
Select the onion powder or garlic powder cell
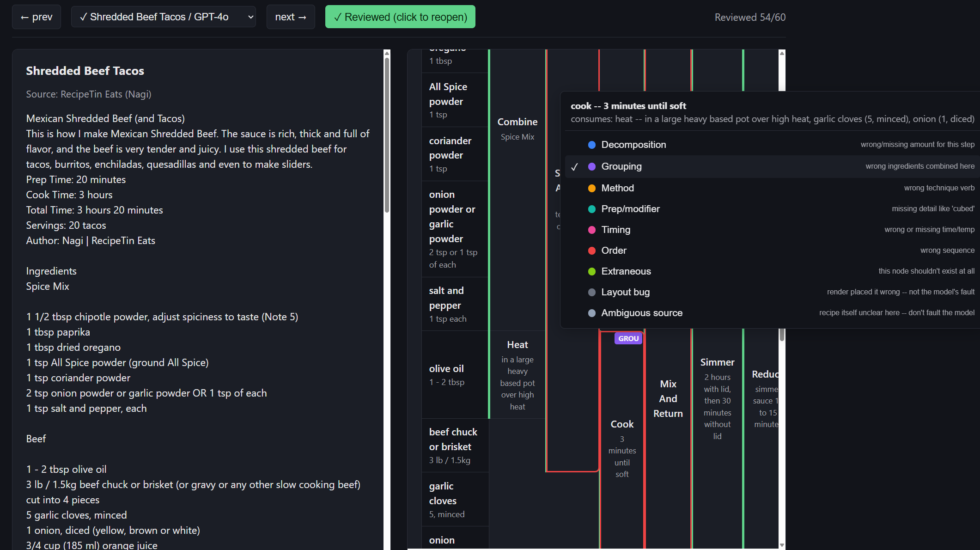[455, 229]
